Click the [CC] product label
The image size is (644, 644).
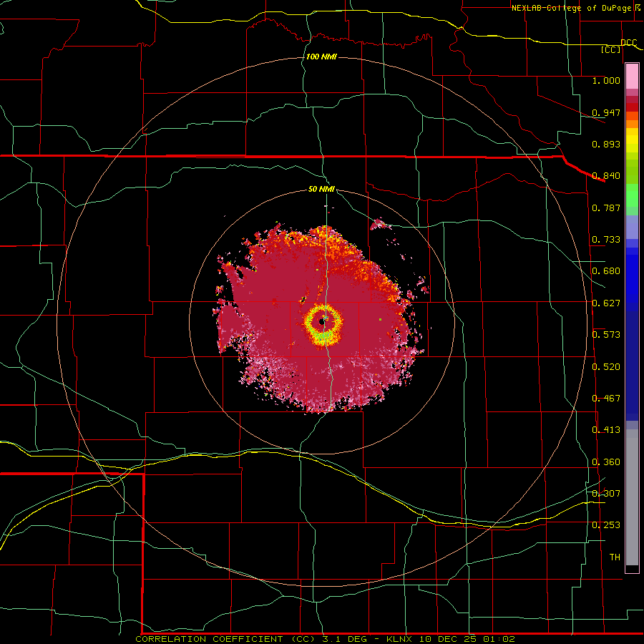pyautogui.click(x=611, y=49)
